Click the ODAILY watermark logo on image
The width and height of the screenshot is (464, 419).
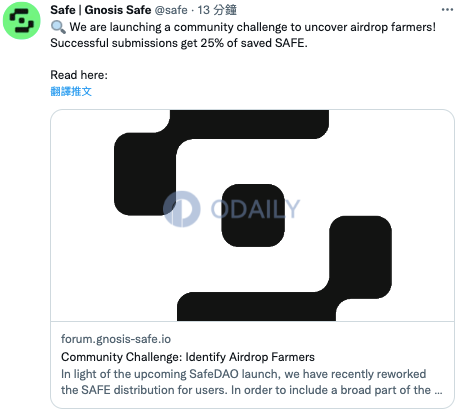click(x=232, y=209)
